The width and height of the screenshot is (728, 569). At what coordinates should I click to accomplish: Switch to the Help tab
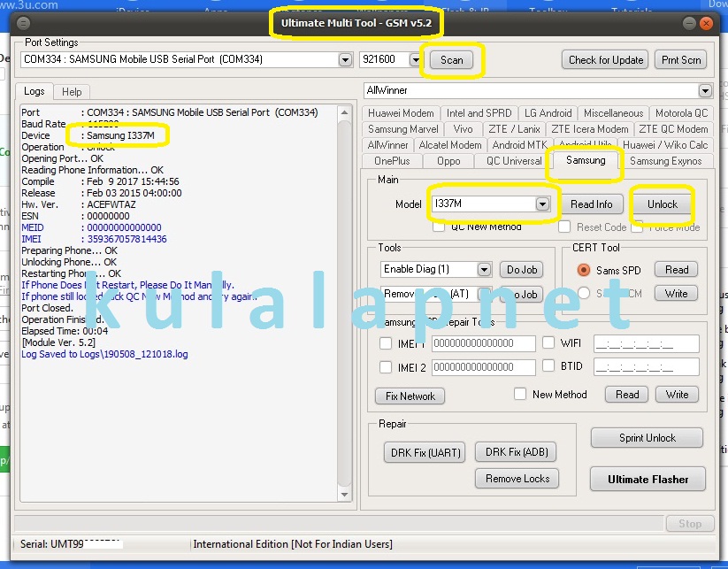(x=72, y=92)
